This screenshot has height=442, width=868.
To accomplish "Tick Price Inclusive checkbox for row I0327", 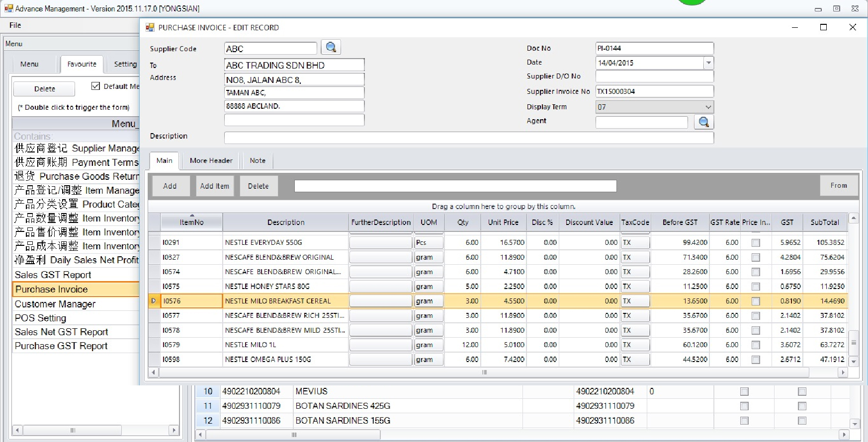I will coord(756,257).
